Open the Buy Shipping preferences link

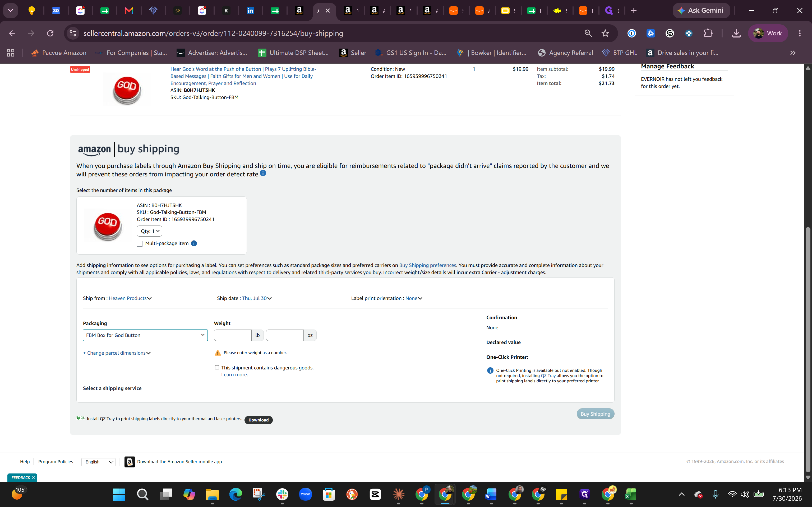pyautogui.click(x=427, y=265)
